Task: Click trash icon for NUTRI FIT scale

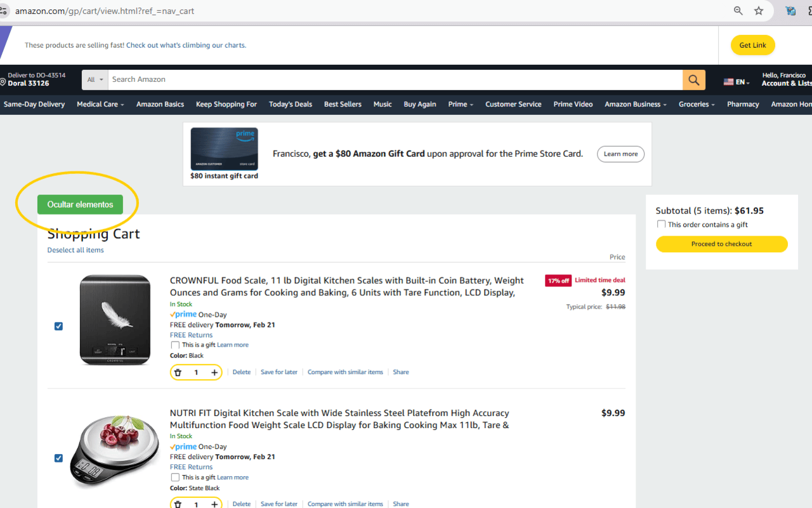Action: pyautogui.click(x=178, y=504)
